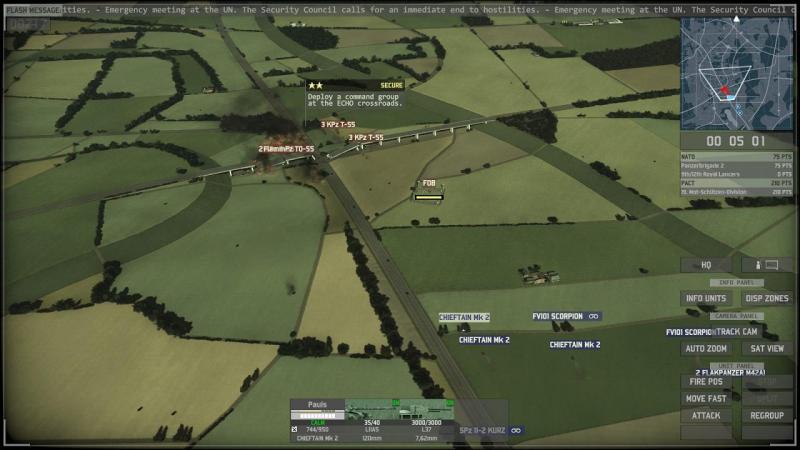Select rightmost CHIEFTAIN Mk 2 unit label
This screenshot has height=450, width=800.
574,345
